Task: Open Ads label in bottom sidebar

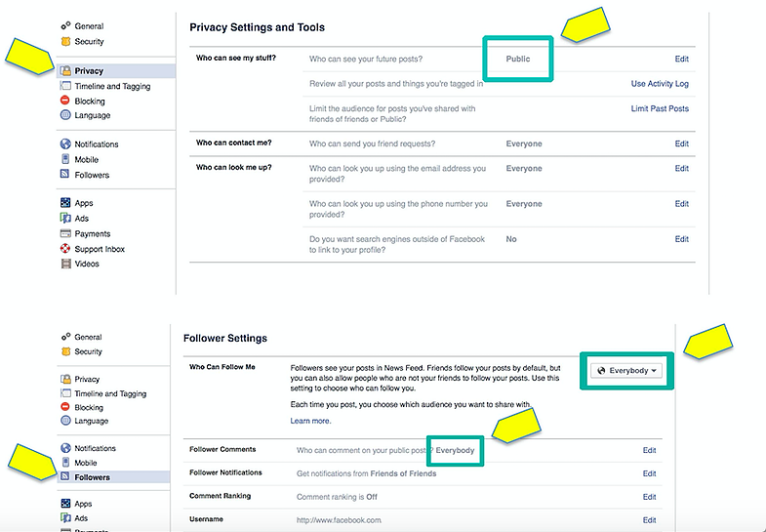Action: 81,518
